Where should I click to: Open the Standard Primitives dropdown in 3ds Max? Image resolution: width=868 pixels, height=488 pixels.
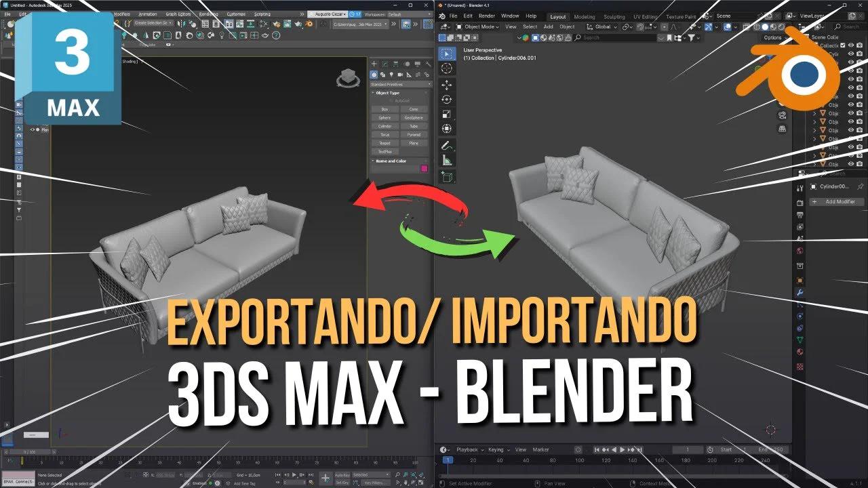(x=400, y=85)
